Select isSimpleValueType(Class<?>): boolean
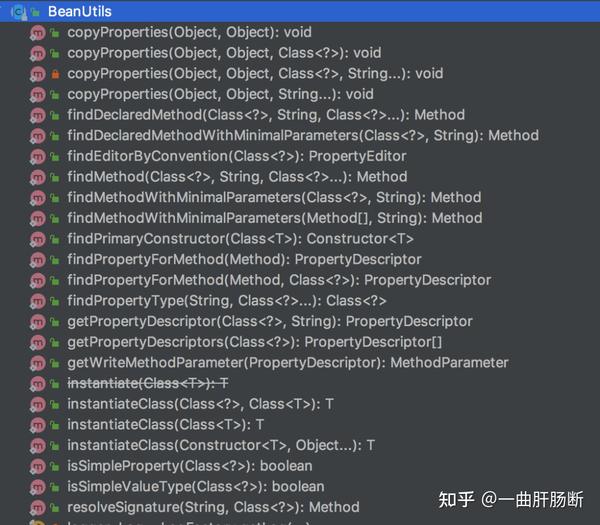600x525 pixels. (196, 487)
